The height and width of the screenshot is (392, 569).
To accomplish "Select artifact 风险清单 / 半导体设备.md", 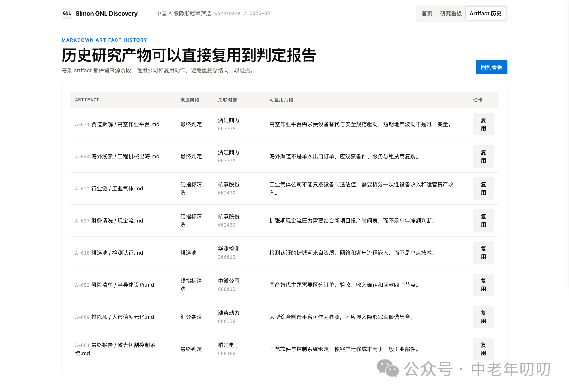I will (x=123, y=285).
